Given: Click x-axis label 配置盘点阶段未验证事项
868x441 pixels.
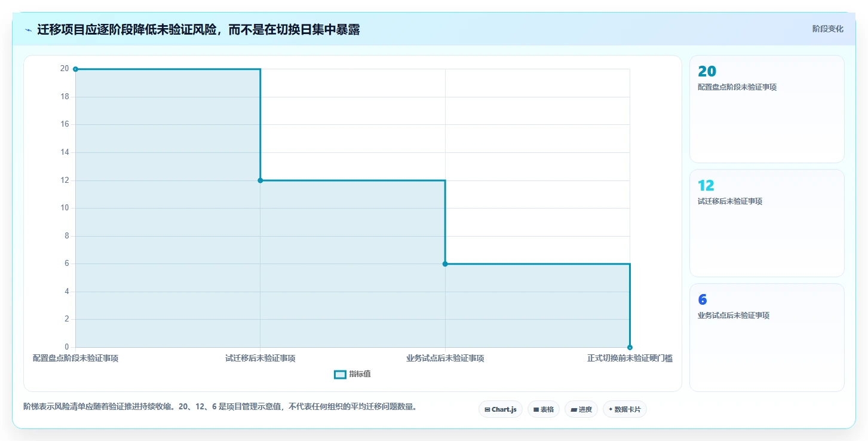Looking at the screenshot, I should click(75, 359).
